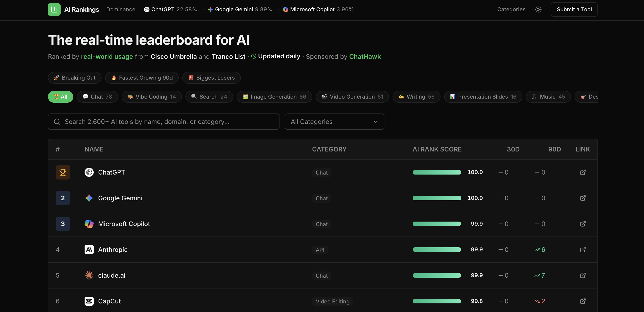Click the search magnifier icon in the search bar
The height and width of the screenshot is (312, 644).
57,121
